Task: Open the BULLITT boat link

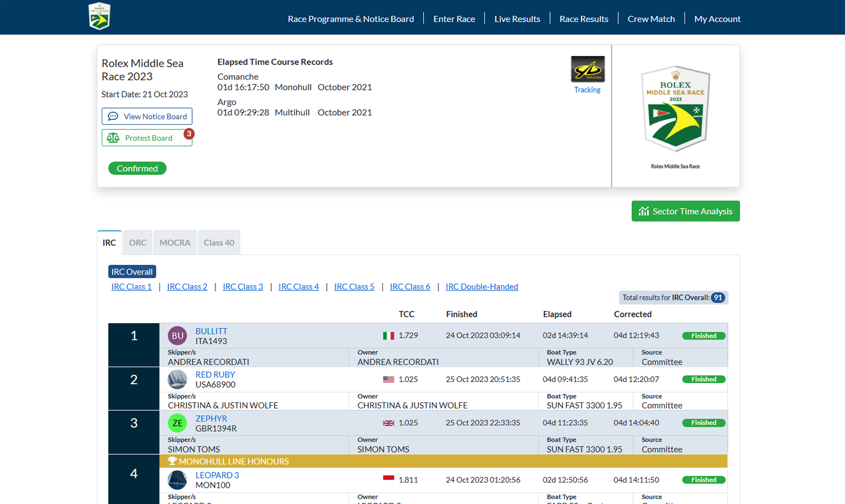Action: pos(211,331)
